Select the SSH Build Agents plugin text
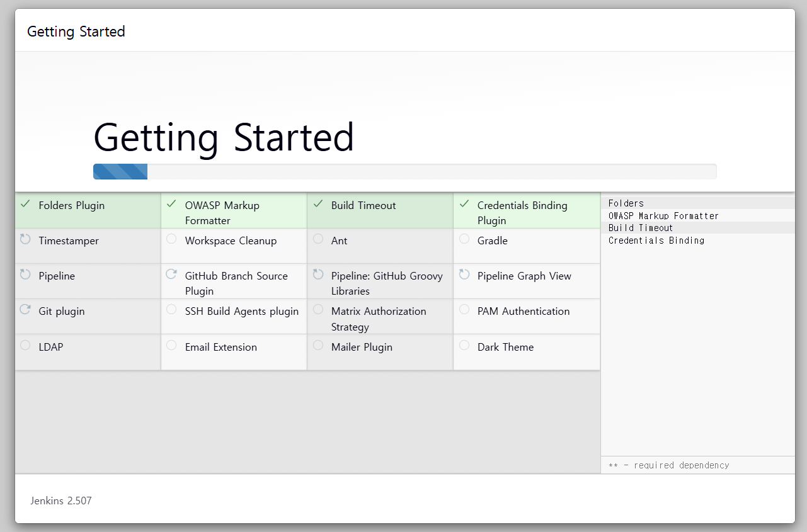This screenshot has width=807, height=532. tap(242, 311)
